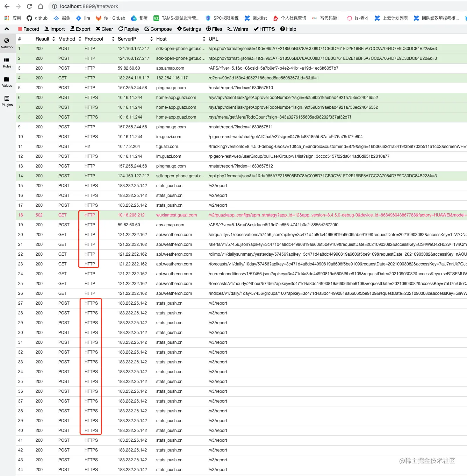Open the Compose request tool
Screen dimensions: 467x476
coord(158,29)
